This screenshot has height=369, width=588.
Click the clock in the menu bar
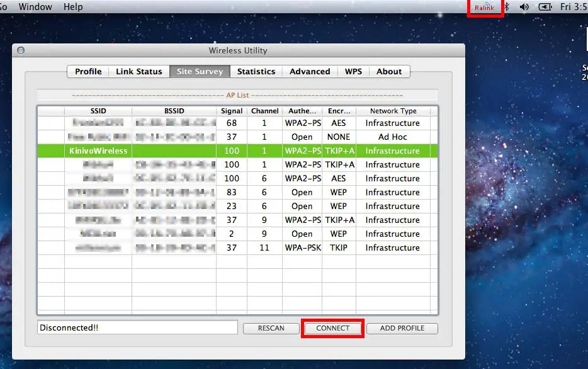[x=574, y=7]
